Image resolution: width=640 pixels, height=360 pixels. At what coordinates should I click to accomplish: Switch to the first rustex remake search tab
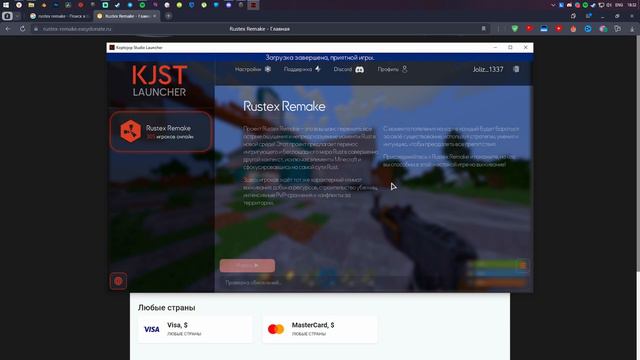tap(60, 16)
